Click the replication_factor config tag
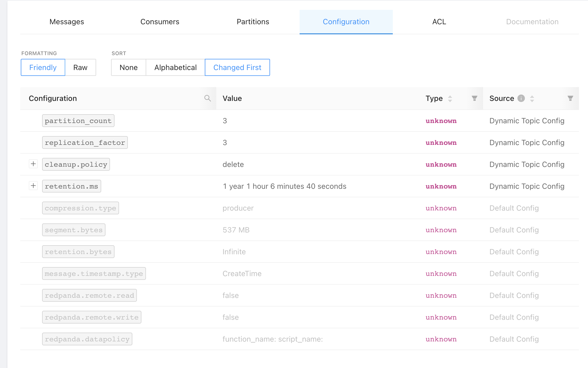 coord(85,142)
